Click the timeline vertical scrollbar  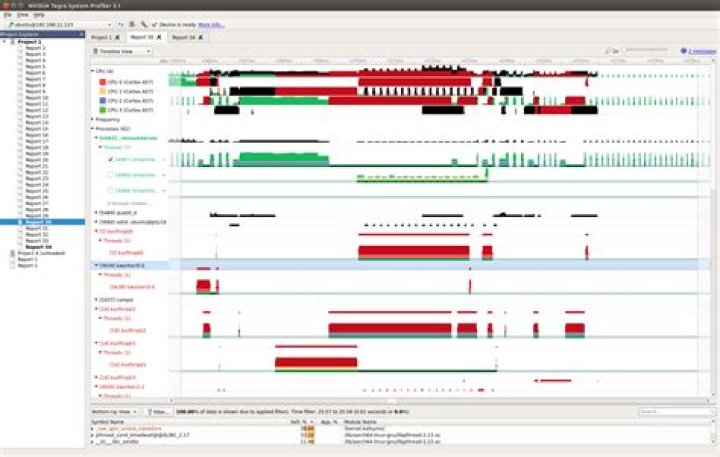pyautogui.click(x=713, y=230)
